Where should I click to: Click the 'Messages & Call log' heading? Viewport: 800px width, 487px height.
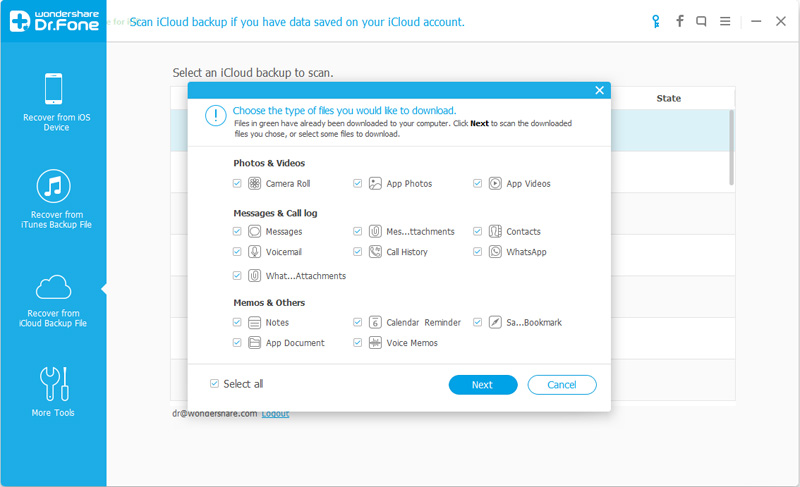pos(275,213)
